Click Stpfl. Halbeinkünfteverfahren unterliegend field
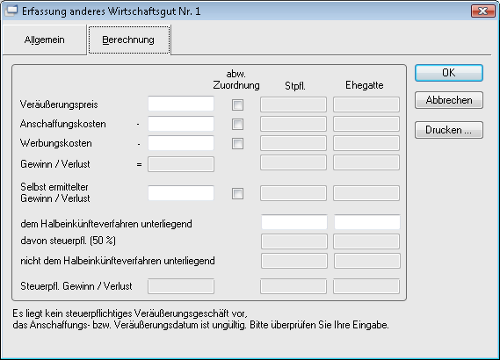The image size is (500, 360). [294, 222]
